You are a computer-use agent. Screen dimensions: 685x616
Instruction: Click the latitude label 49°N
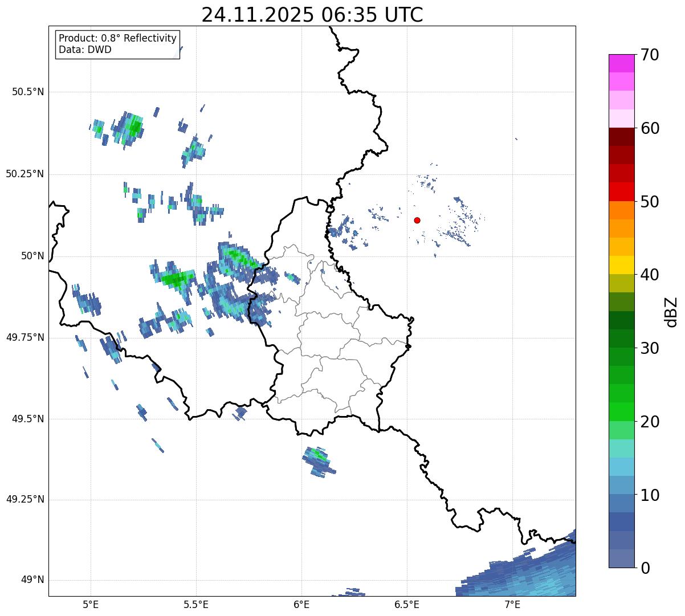pos(32,580)
